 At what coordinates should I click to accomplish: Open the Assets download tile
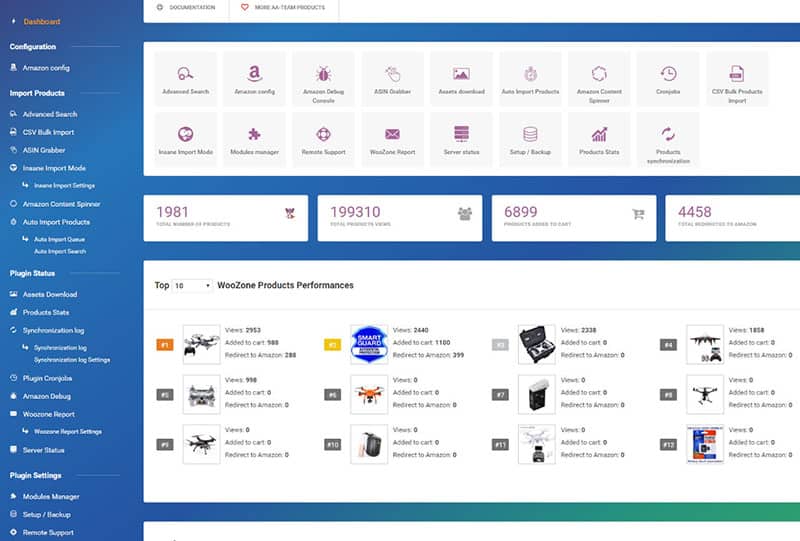(x=461, y=79)
